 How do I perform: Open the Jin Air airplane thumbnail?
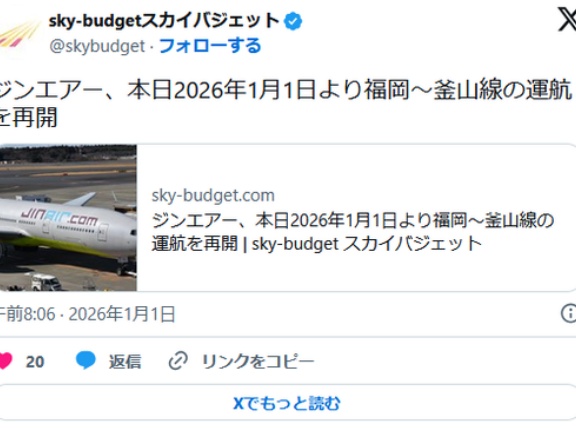click(68, 218)
